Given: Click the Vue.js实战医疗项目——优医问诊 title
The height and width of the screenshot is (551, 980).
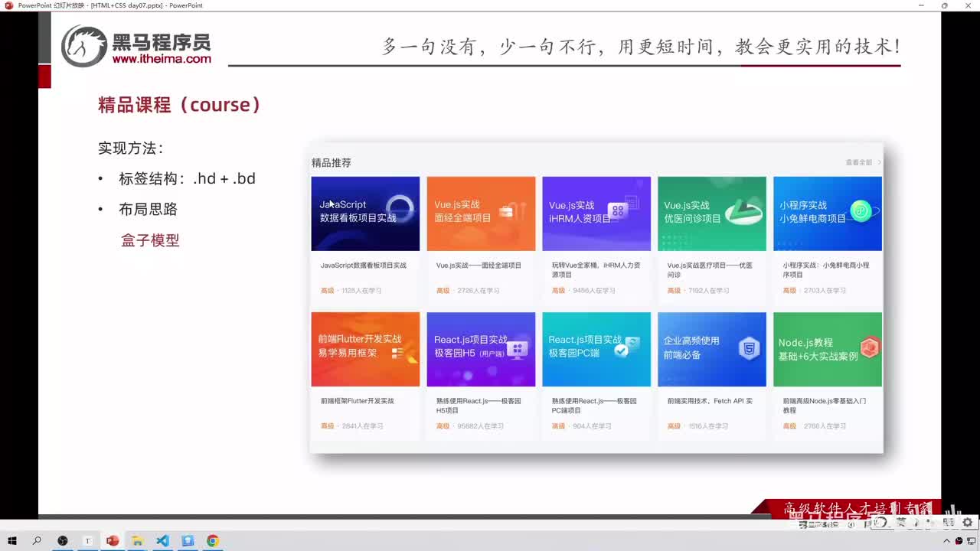Looking at the screenshot, I should coord(710,269).
